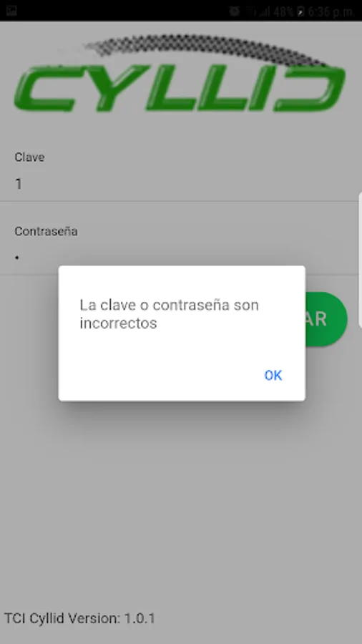
Task: Tap the dimmed background below the dialog
Action: [180, 505]
